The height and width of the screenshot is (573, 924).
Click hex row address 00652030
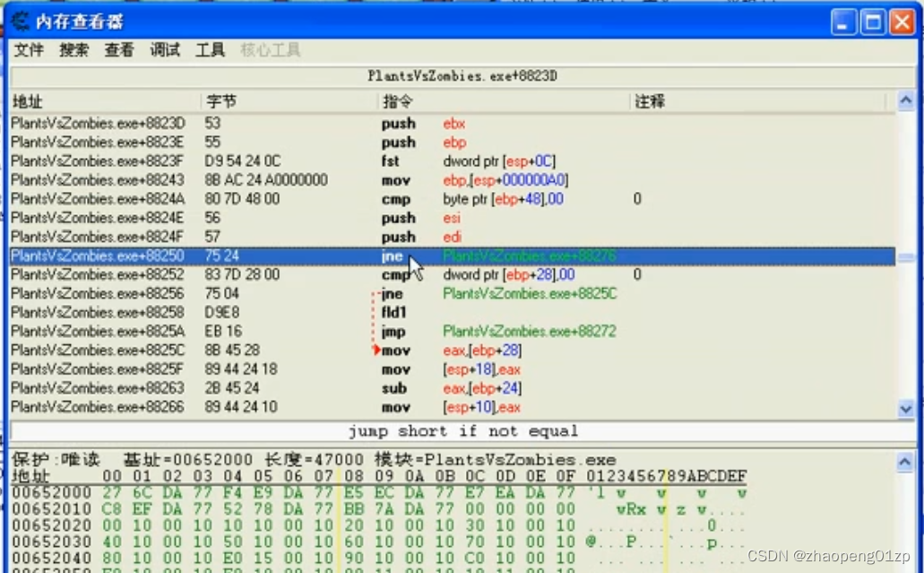52,543
